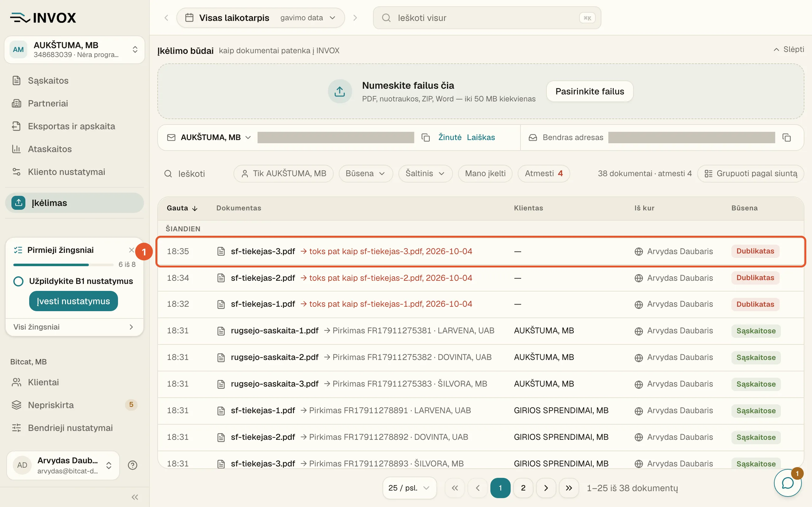
Task: Expand the Šaltinis filter dropdown
Action: pos(425,173)
